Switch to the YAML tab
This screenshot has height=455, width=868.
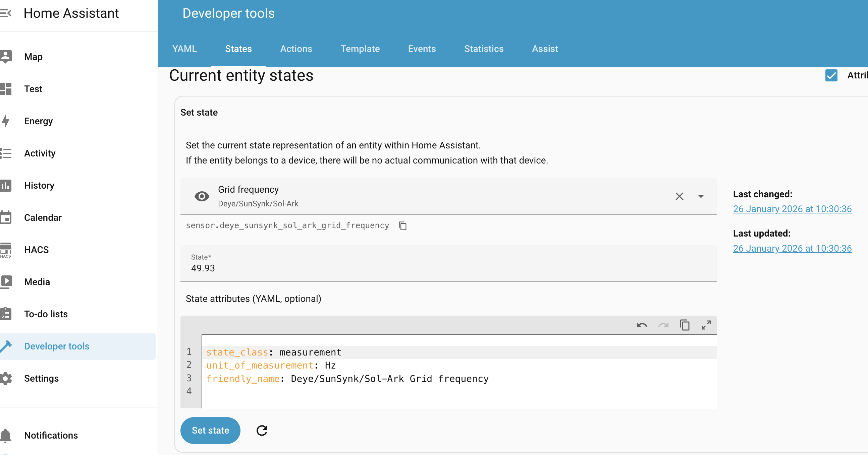tap(184, 49)
